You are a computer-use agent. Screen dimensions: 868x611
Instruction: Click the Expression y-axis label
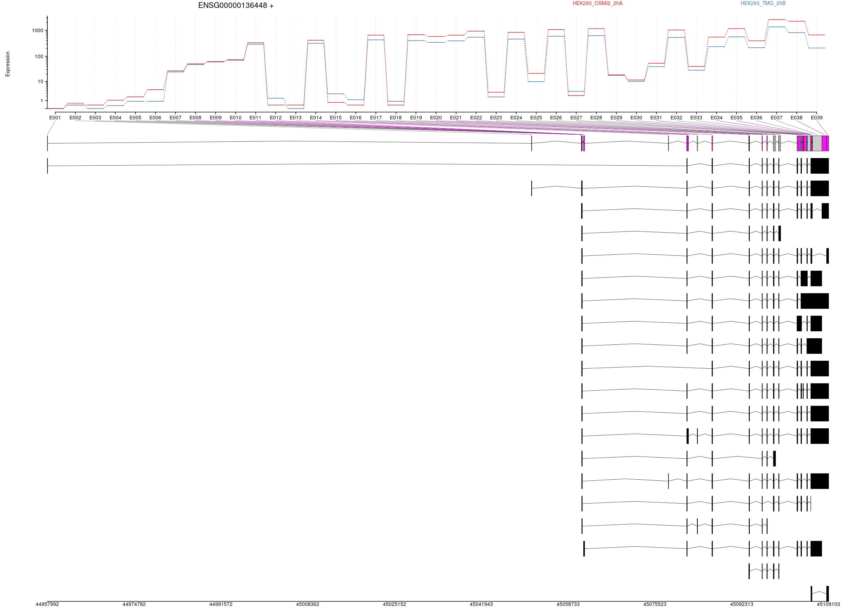8,64
